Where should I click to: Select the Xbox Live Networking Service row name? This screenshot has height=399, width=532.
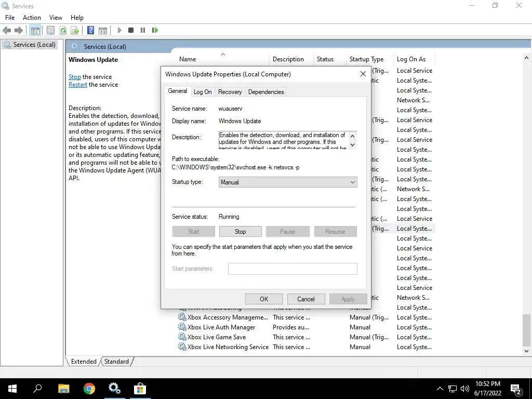pyautogui.click(x=228, y=347)
